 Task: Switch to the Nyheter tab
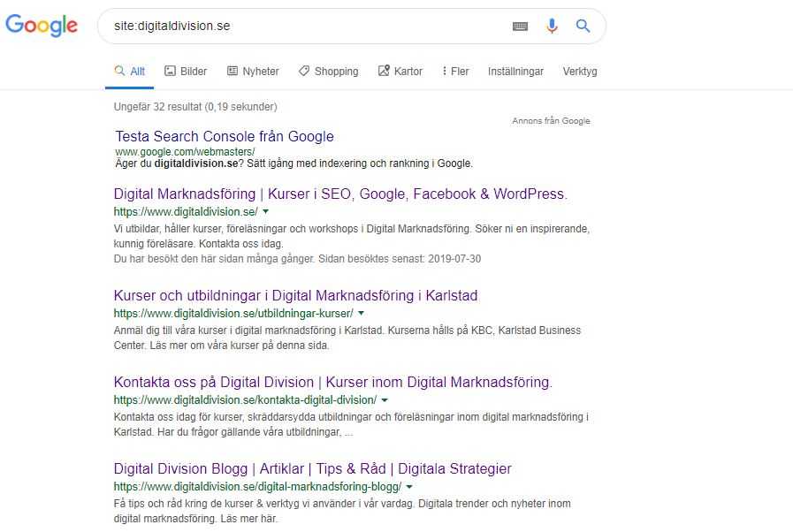pos(253,72)
